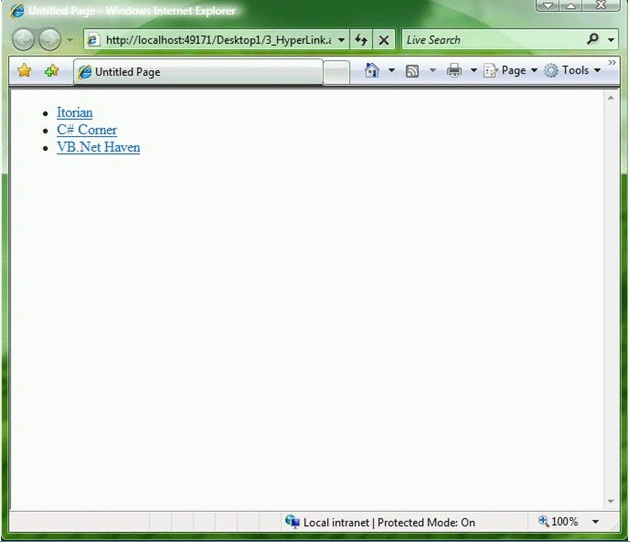Minimize the Internet Explorer window
This screenshot has width=630, height=542.
pos(547,5)
